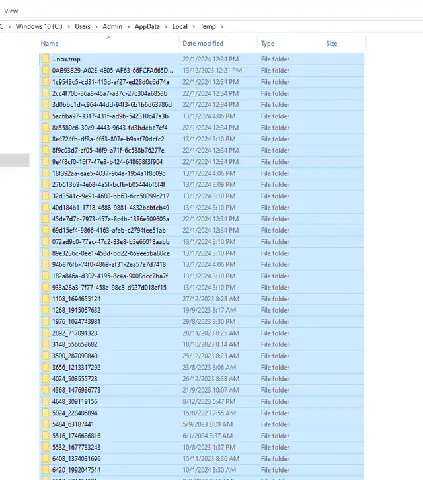
Task: Pick folder icon for 6408_1374061696
Action: point(46,458)
